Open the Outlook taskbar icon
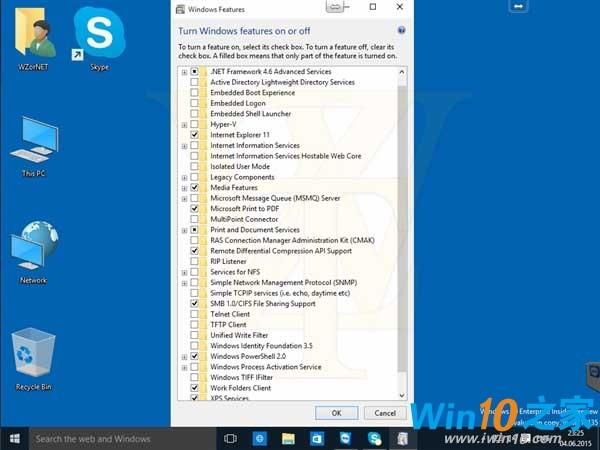 [316, 439]
